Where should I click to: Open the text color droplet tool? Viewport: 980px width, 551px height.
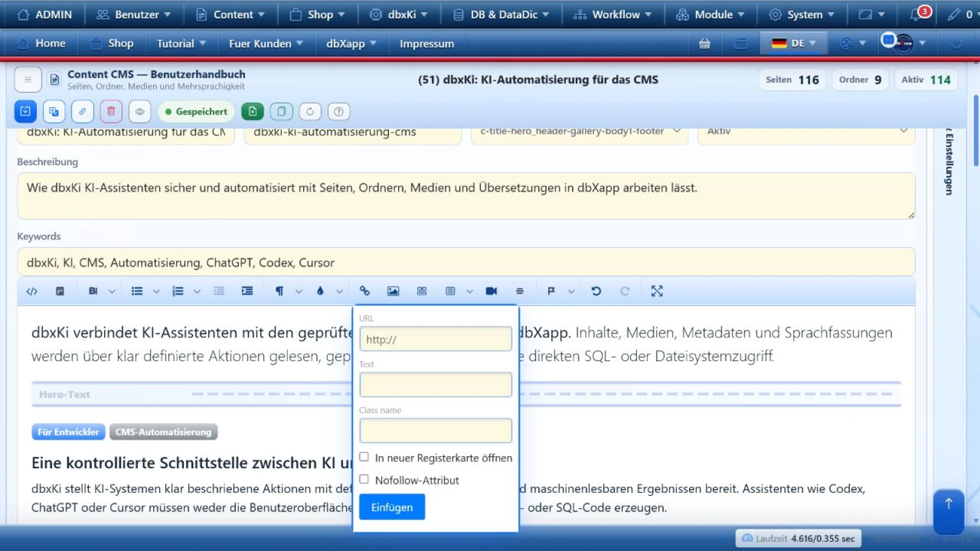coord(320,291)
